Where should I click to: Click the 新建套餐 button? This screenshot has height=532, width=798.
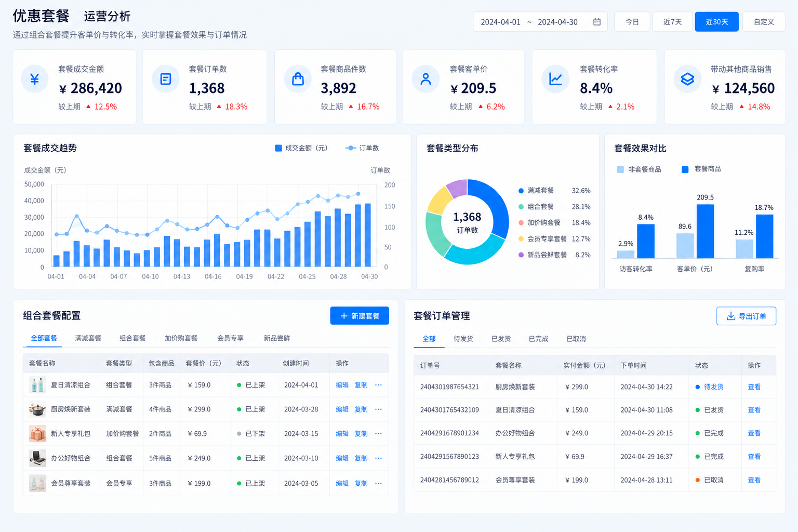360,316
